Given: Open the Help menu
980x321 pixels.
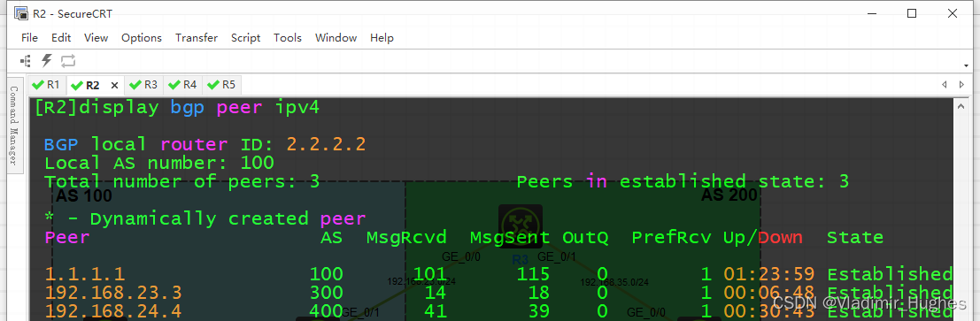Looking at the screenshot, I should tap(382, 37).
